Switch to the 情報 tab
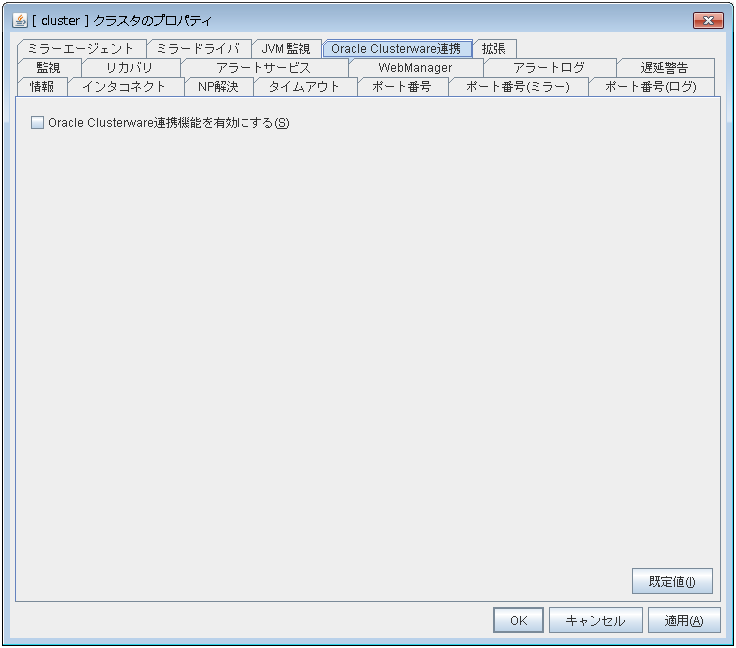736x648 pixels. pos(42,87)
